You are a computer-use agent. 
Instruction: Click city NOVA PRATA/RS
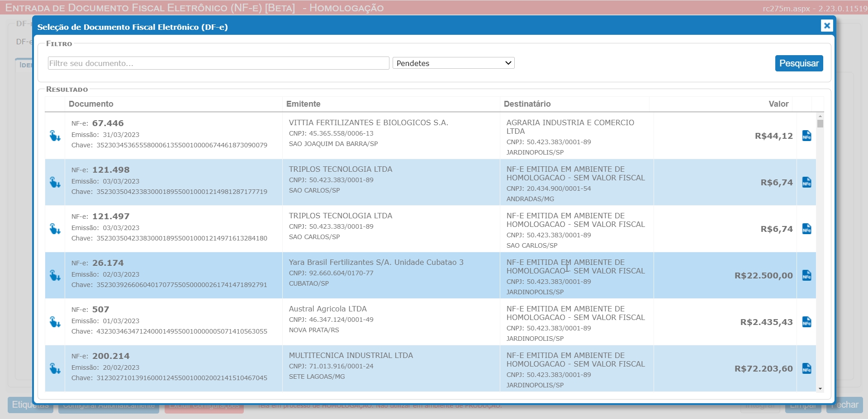coord(314,330)
